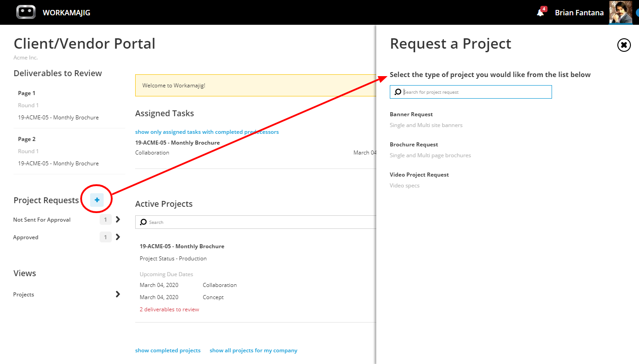Viewport: 639px width, 364px height.
Task: Expand the Approved requests chevron
Action: 118,237
